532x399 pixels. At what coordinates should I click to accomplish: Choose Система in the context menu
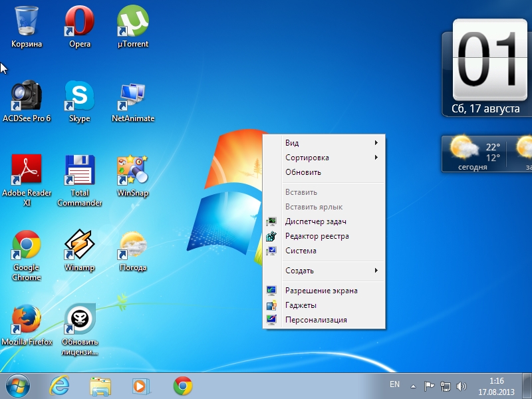pyautogui.click(x=324, y=251)
